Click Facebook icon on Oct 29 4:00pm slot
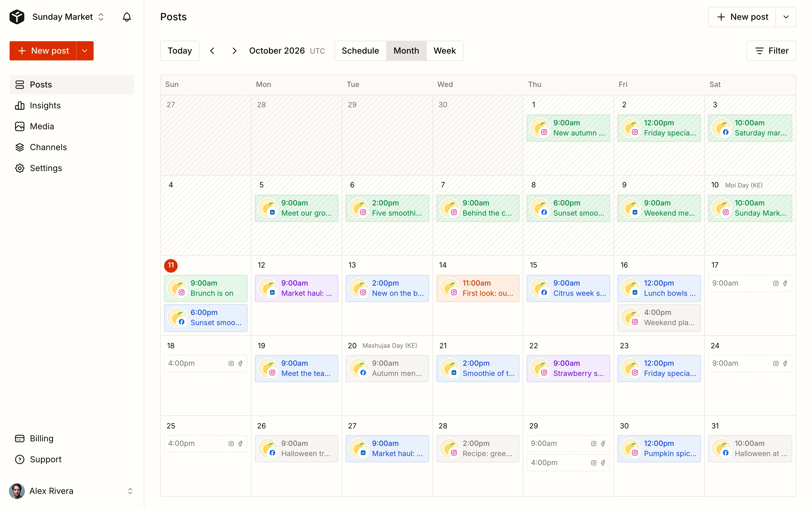The width and height of the screenshot is (812, 508). pos(603,463)
